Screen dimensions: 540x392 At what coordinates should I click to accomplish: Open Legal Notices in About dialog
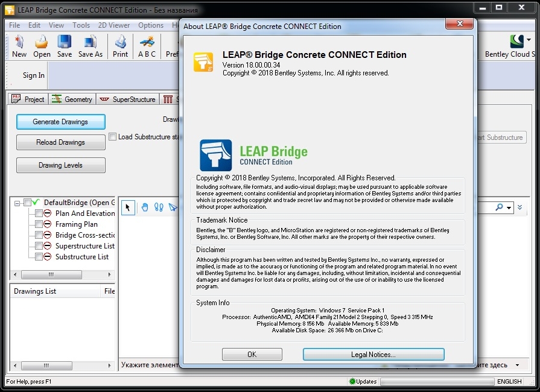[373, 354]
